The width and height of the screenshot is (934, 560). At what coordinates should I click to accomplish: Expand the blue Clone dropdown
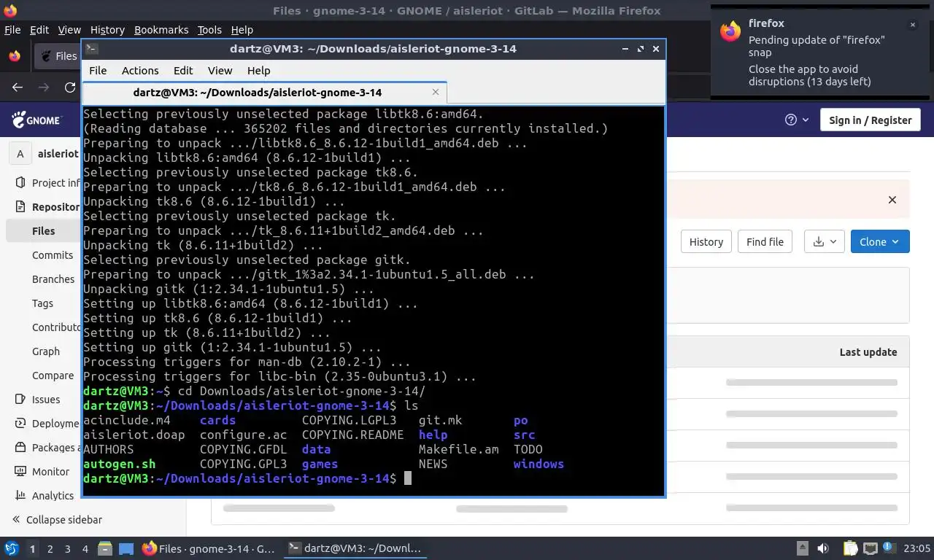tap(880, 242)
